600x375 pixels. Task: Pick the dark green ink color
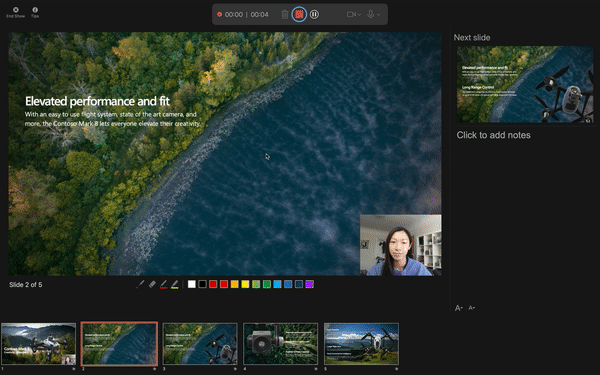point(267,284)
